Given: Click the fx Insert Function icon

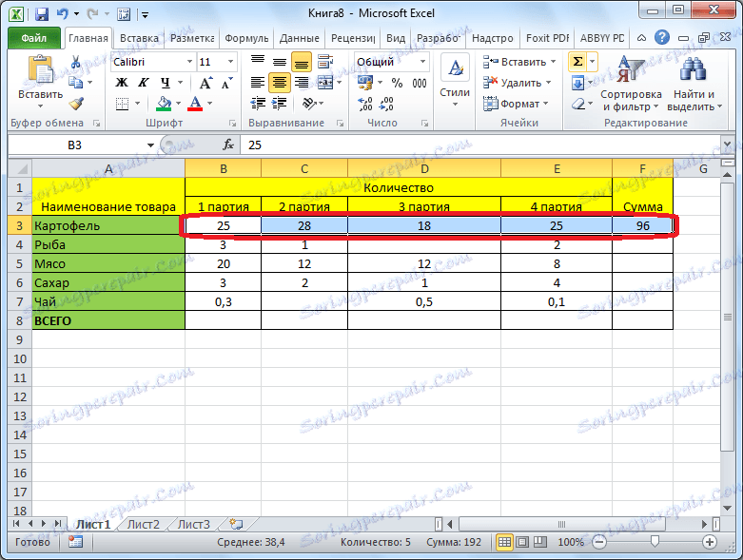Looking at the screenshot, I should point(228,145).
